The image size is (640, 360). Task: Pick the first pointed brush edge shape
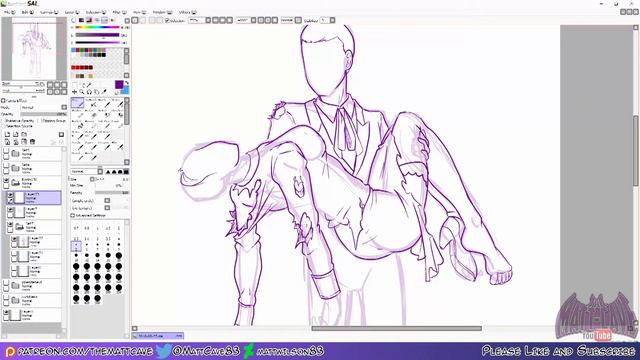[108, 172]
